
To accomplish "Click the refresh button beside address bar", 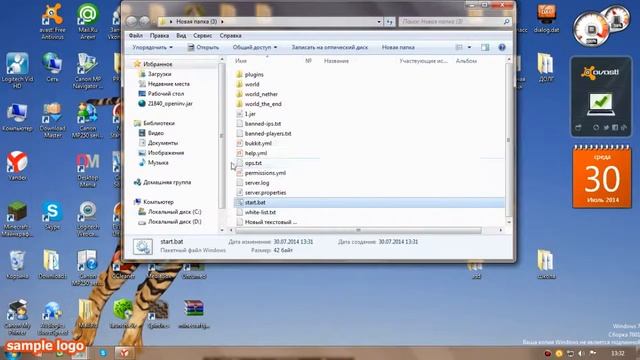I will (390, 21).
